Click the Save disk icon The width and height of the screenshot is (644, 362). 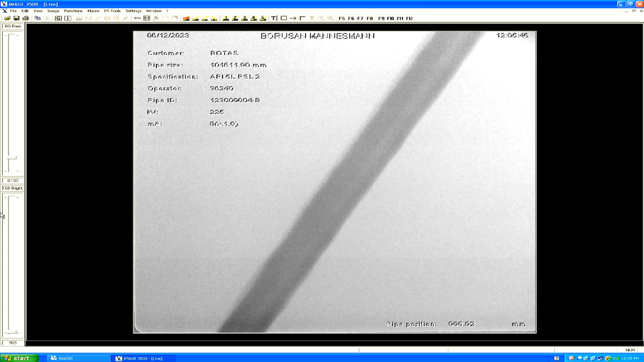pos(16,18)
